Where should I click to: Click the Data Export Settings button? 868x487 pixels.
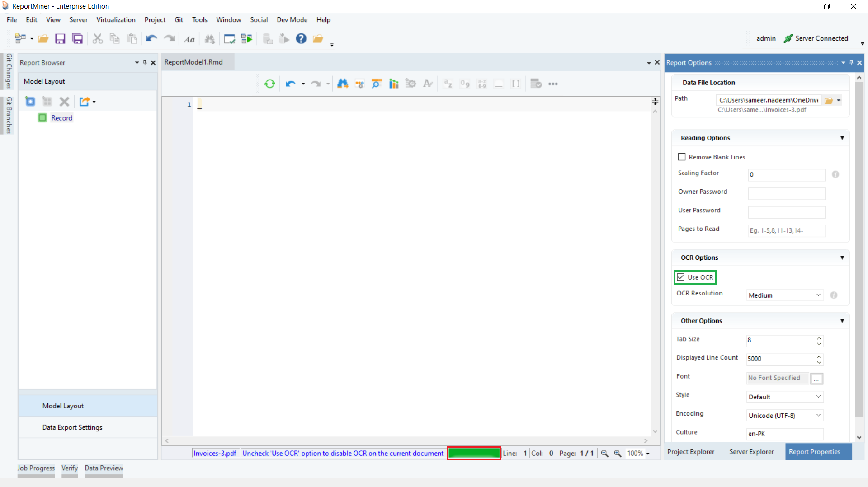click(72, 427)
